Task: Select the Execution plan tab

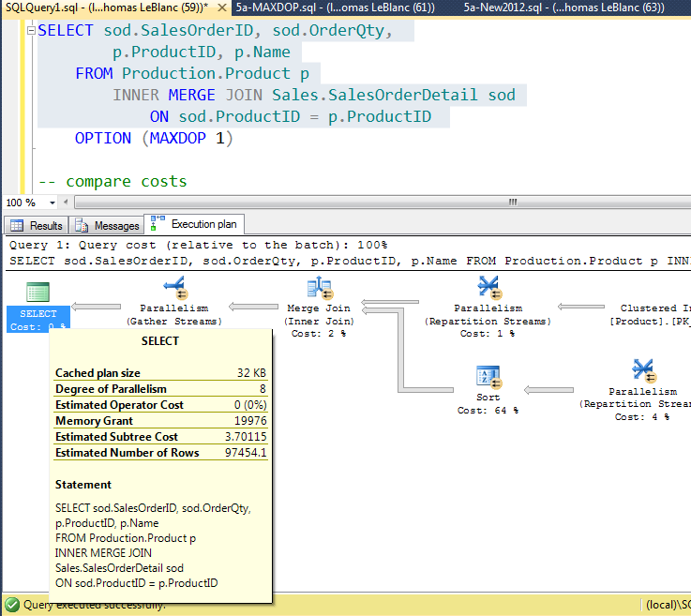Action: click(194, 224)
